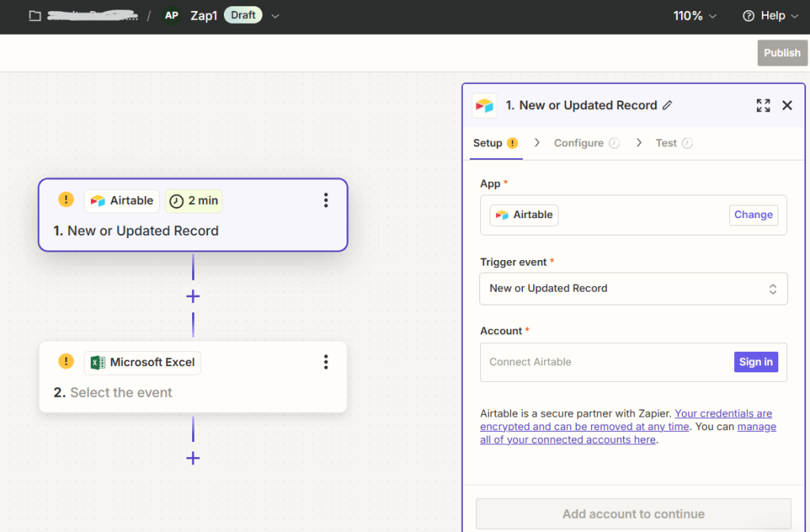
Task: Click the Zap1 name in header
Action: [203, 16]
